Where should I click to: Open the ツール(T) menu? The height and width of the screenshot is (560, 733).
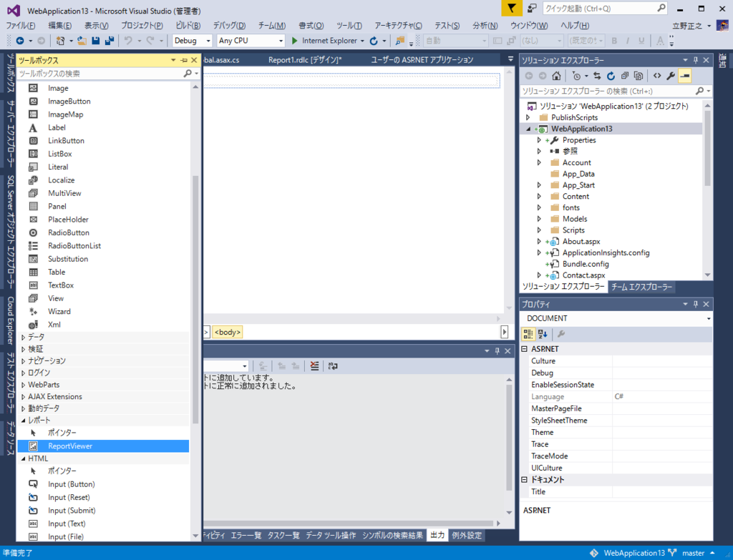pyautogui.click(x=349, y=26)
